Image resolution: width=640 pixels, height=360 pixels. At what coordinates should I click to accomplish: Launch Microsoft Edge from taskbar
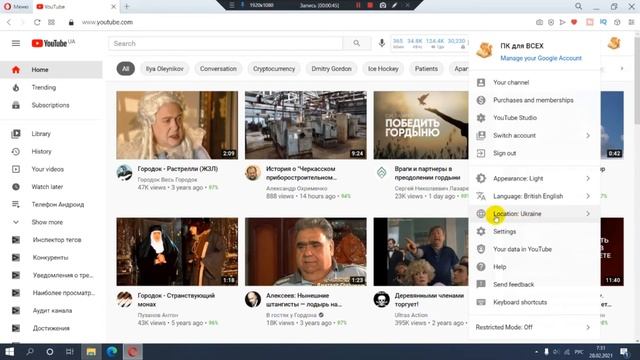click(112, 352)
